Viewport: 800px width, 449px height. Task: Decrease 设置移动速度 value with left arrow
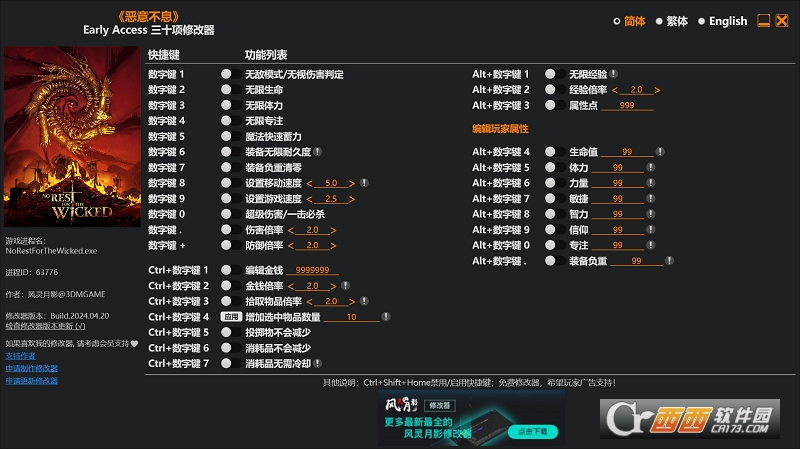point(309,183)
